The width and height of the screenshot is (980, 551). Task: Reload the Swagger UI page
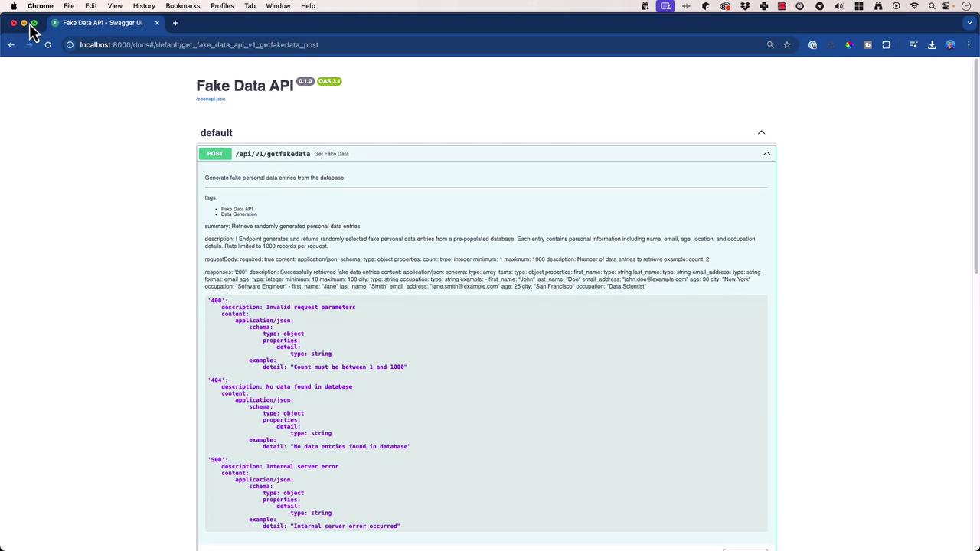(47, 45)
